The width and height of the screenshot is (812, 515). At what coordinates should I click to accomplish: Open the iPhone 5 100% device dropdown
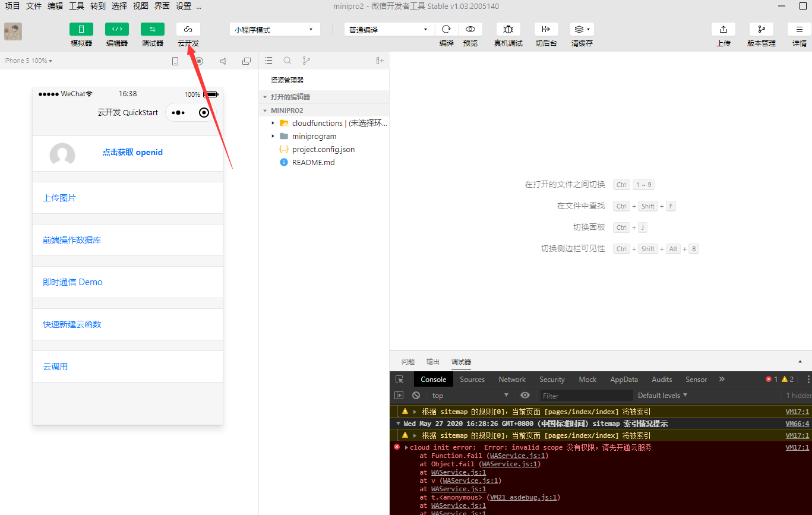coord(29,61)
